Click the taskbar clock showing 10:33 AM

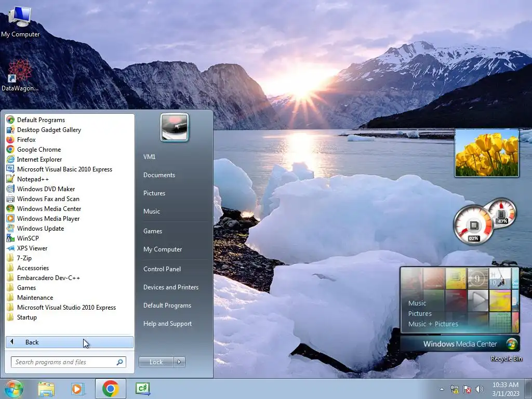click(506, 389)
